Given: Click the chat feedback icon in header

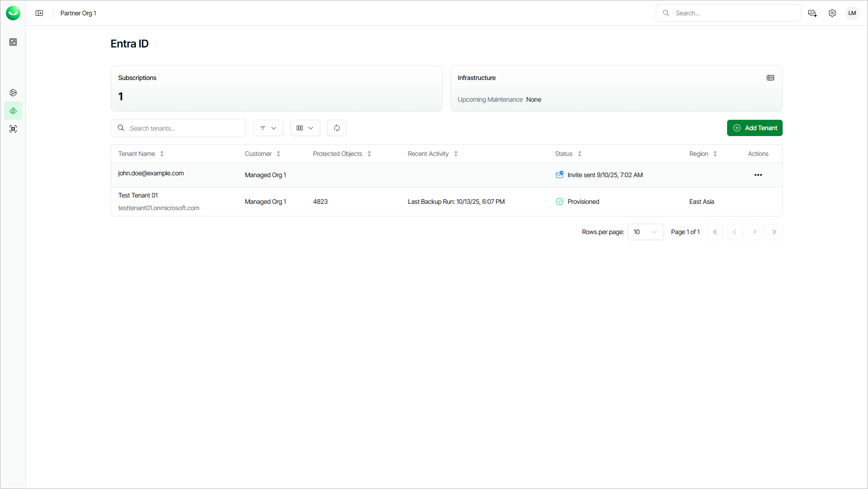Looking at the screenshot, I should click(x=812, y=13).
